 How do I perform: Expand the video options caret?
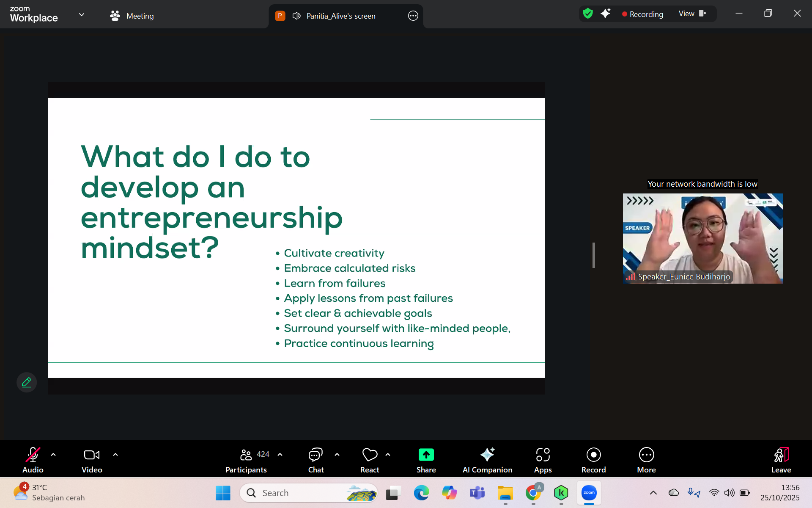tap(115, 455)
